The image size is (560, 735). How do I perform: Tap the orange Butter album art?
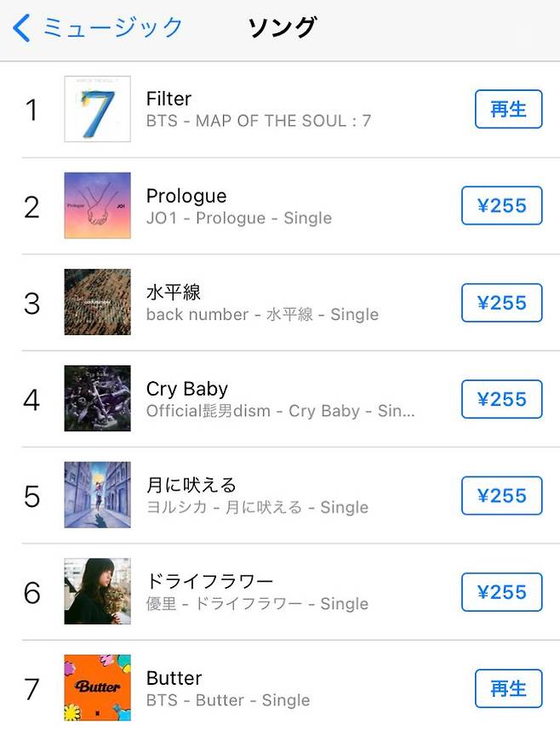click(97, 688)
